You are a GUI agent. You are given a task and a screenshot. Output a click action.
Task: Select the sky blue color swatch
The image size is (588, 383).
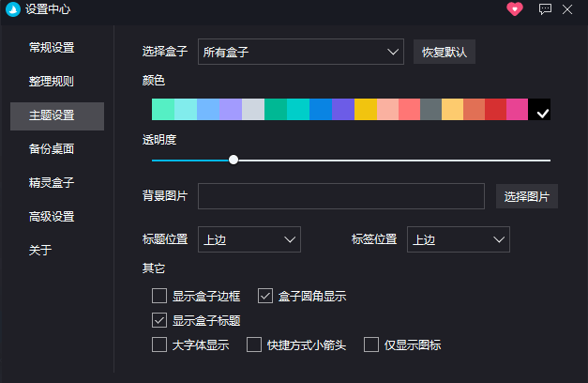click(208, 109)
